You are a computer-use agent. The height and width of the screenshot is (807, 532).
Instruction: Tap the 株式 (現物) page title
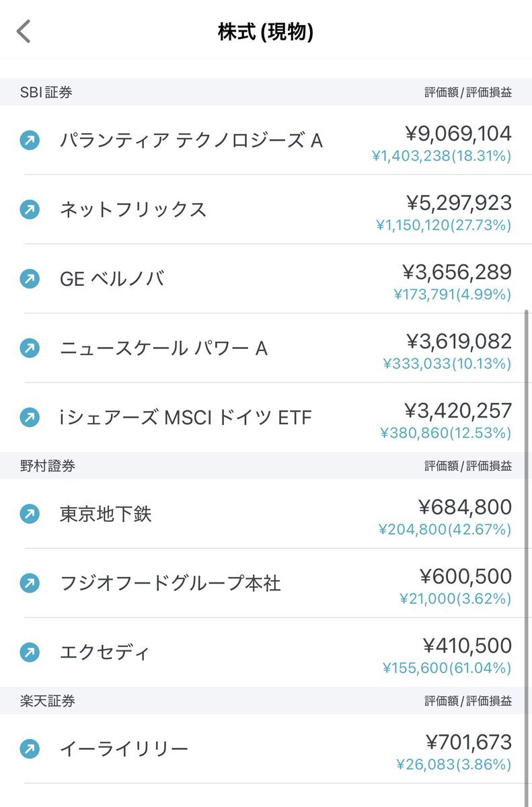pos(266,32)
